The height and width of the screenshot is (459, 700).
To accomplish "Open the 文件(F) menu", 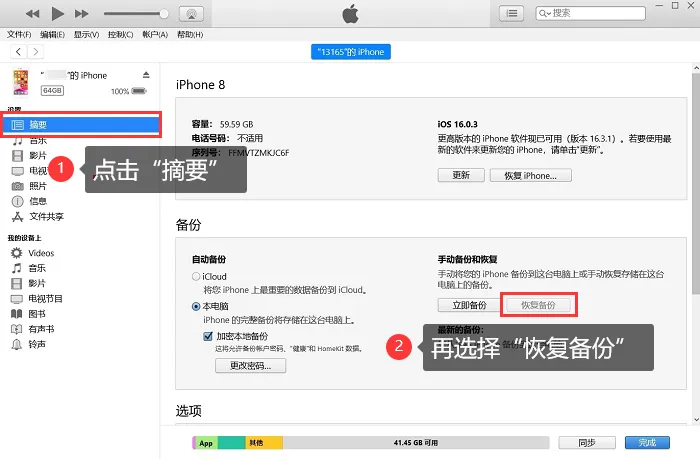I will [x=19, y=34].
